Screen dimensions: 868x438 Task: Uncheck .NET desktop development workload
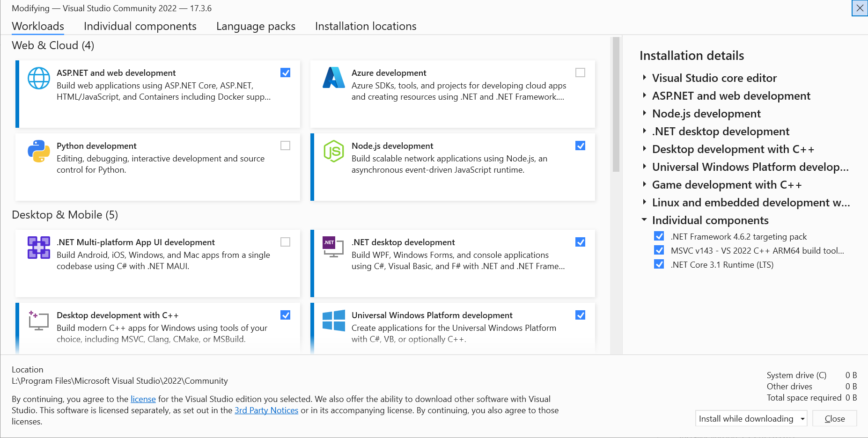click(580, 242)
